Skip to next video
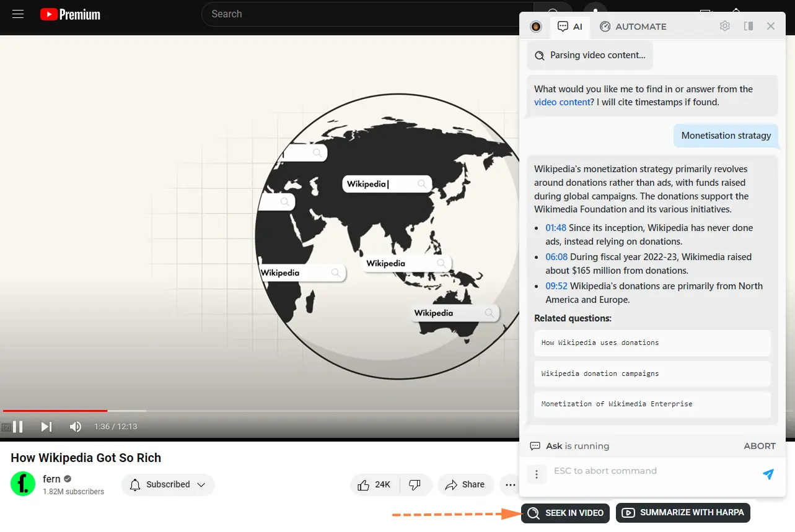The width and height of the screenshot is (795, 532). tap(46, 427)
